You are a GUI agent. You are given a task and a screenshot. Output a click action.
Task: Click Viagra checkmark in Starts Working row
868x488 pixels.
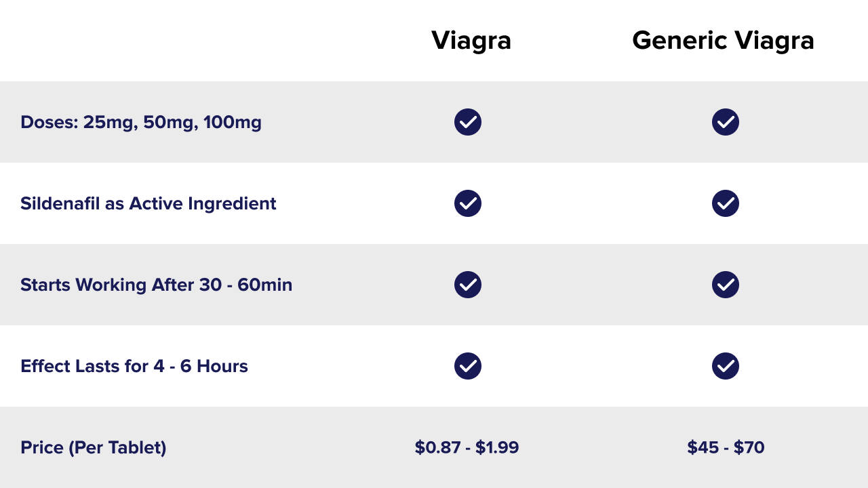[468, 285]
